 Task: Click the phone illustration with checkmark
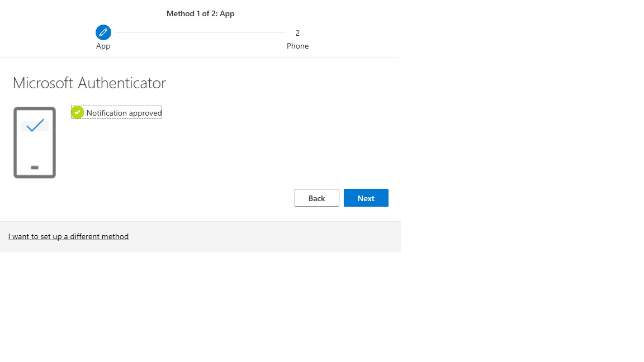coord(35,142)
